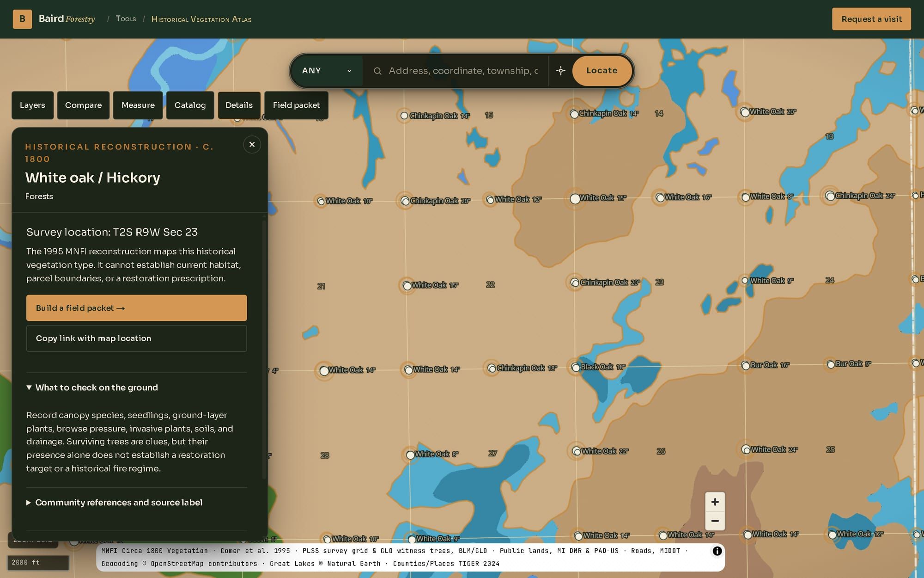Click the Baird Forestry logo badge
924x578 pixels.
[x=22, y=19]
